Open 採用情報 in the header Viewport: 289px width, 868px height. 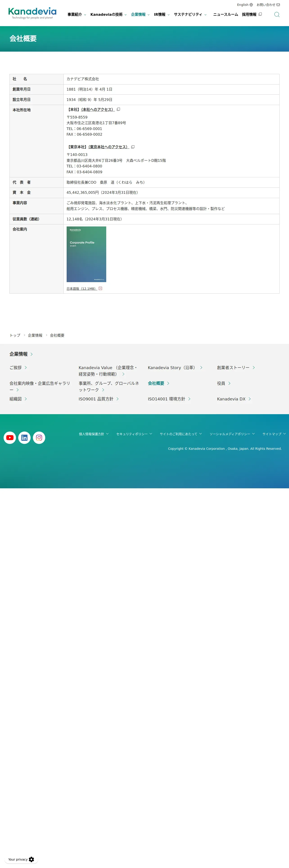point(249,14)
